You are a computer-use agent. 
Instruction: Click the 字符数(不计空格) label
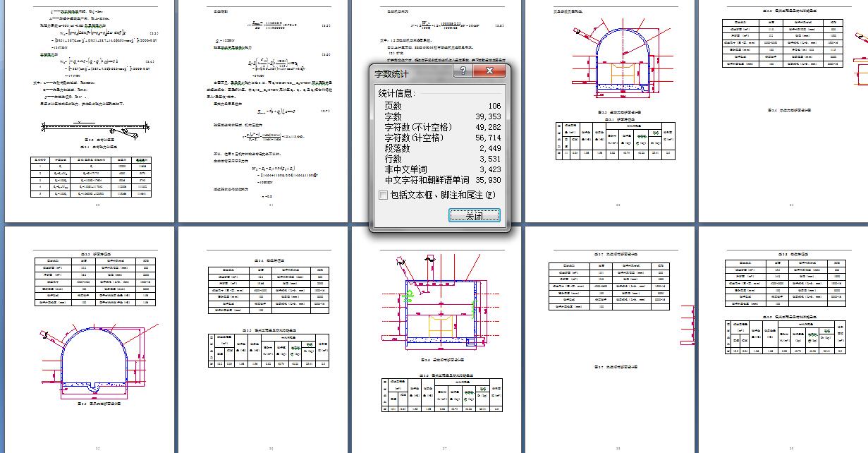(x=418, y=127)
